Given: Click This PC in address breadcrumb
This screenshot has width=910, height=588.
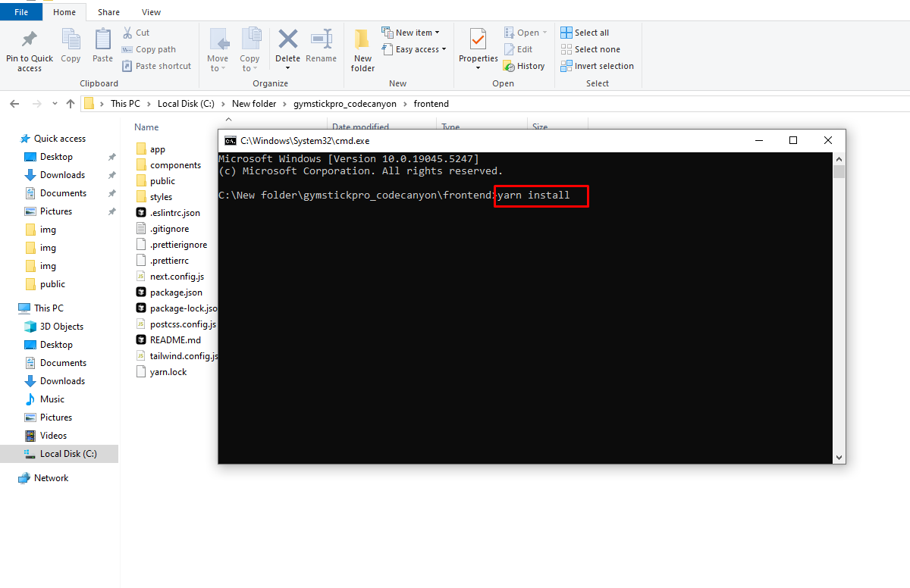Looking at the screenshot, I should [x=125, y=104].
